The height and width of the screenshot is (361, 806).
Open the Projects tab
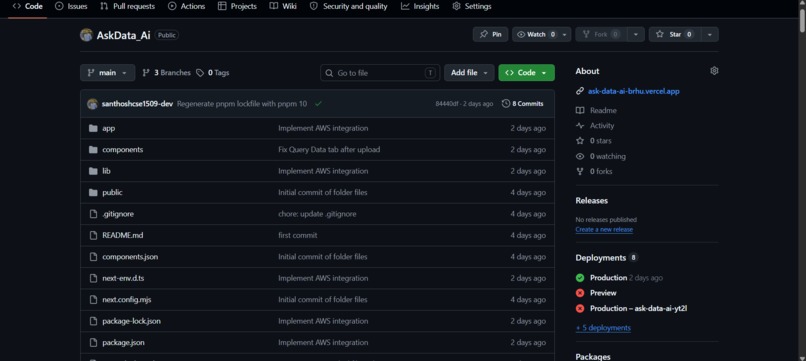237,6
